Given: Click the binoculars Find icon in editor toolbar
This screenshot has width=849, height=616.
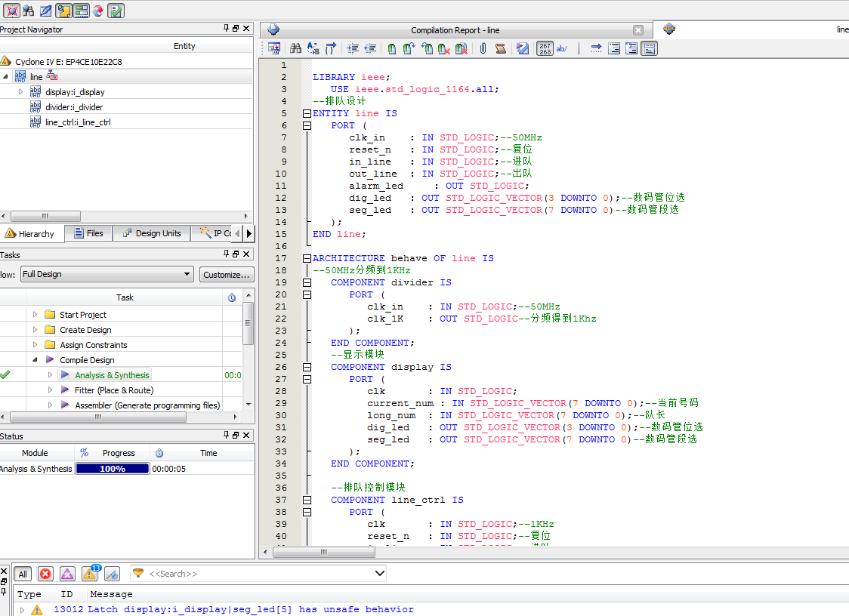Looking at the screenshot, I should [x=296, y=48].
